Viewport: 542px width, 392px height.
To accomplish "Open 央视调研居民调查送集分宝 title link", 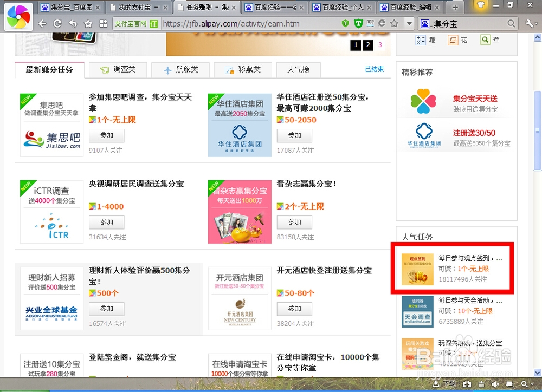I will pyautogui.click(x=136, y=184).
